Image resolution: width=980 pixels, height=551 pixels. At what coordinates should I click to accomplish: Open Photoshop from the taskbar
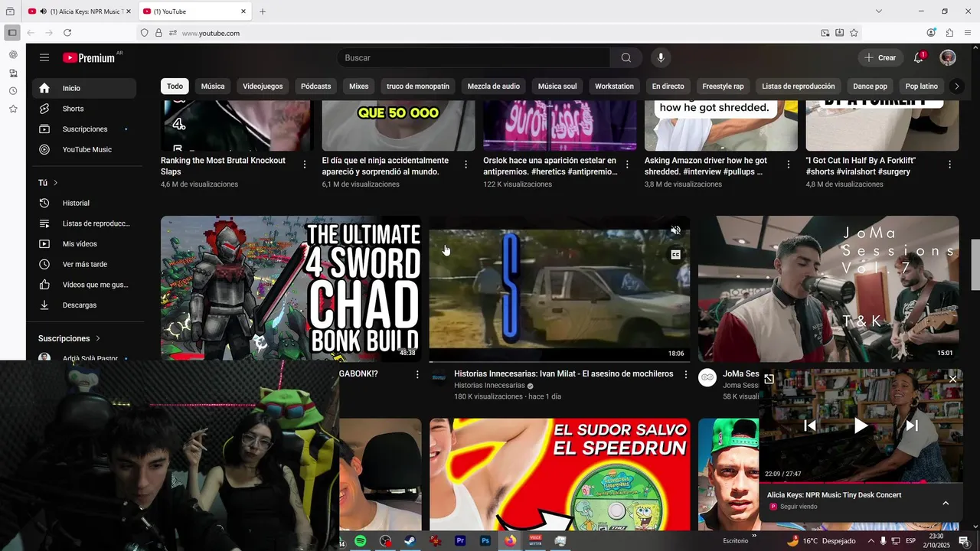[x=485, y=541]
